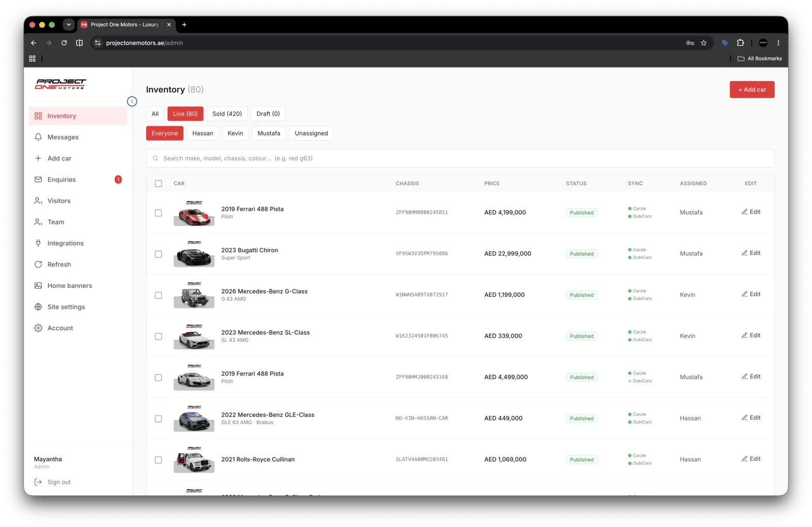Click the Published status of Bugatti Chiron
The image size is (812, 527).
582,254
